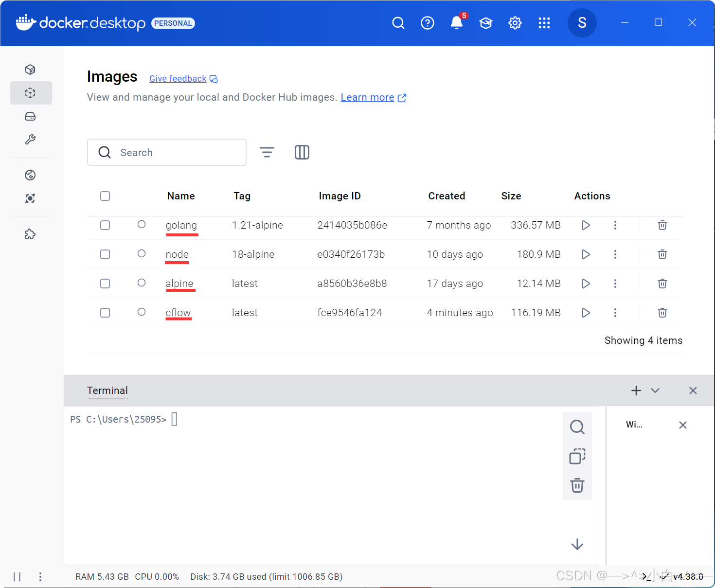Open the Learn more link
Image resolution: width=715 pixels, height=588 pixels.
pyautogui.click(x=368, y=97)
